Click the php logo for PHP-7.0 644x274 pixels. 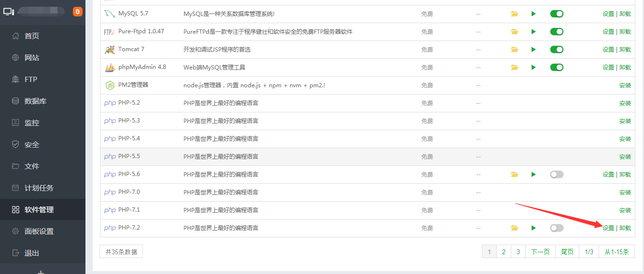pos(110,192)
